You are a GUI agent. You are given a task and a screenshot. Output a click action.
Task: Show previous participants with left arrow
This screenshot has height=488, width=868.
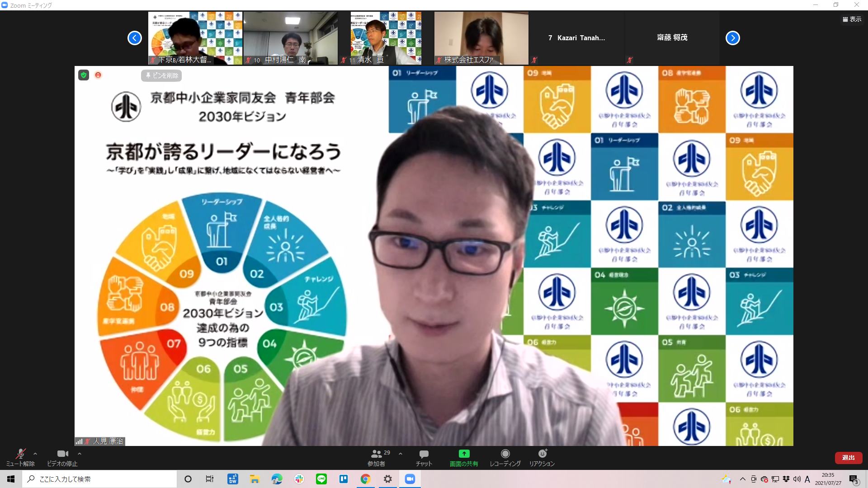tap(135, 38)
